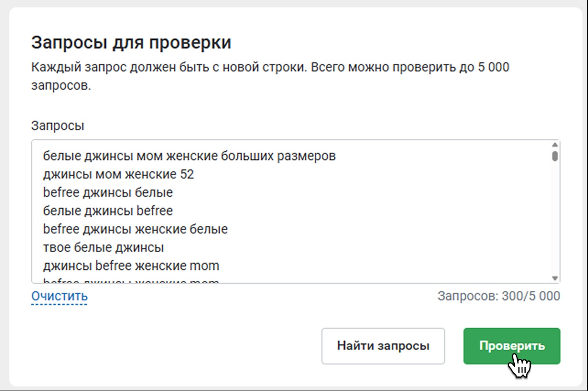The height and width of the screenshot is (391, 588).
Task: Click the Запросы label above the textarea
Action: coord(57,126)
